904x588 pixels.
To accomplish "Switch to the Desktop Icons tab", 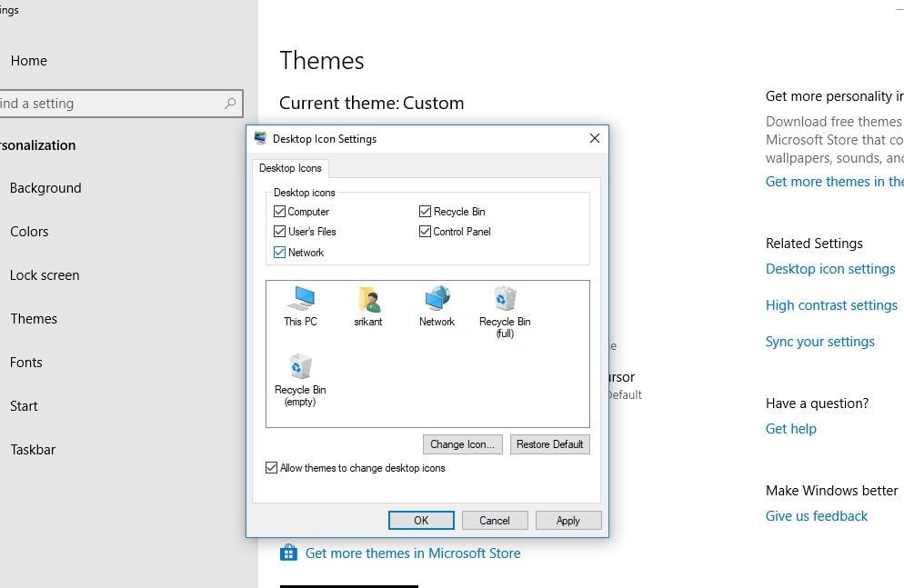I will (290, 168).
